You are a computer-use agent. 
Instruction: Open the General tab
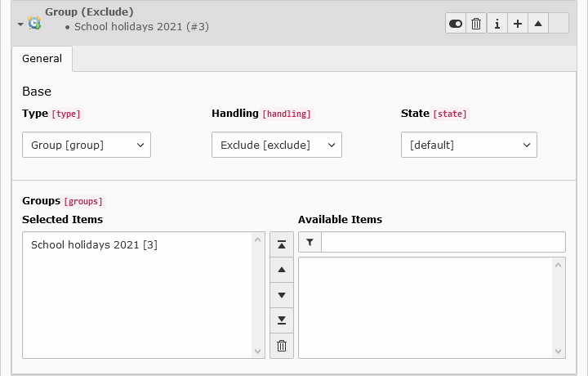pyautogui.click(x=42, y=59)
